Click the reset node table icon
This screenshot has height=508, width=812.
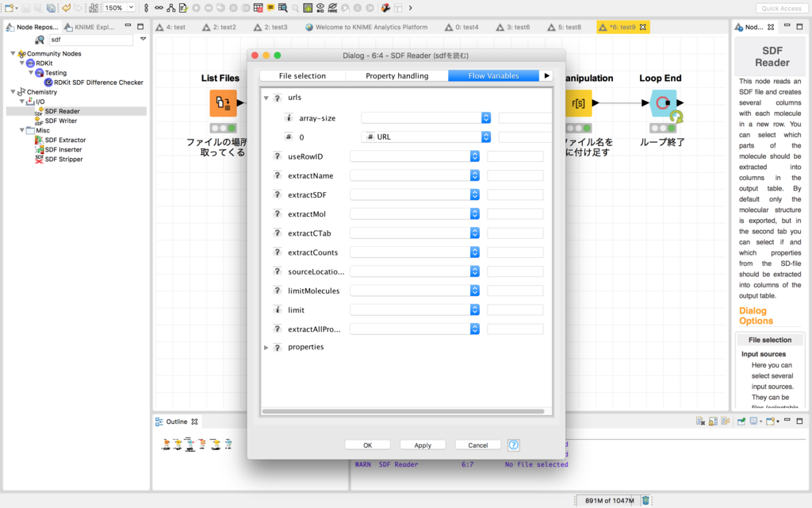[x=258, y=8]
